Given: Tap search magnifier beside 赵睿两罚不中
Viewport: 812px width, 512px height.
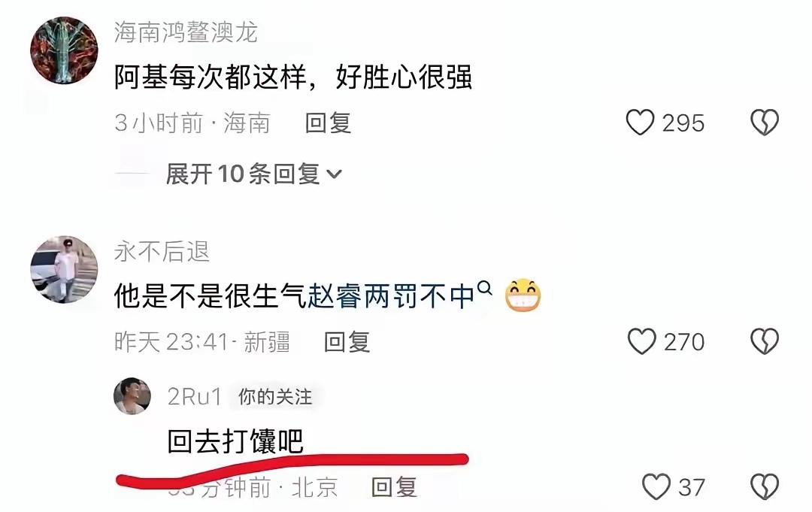Looking at the screenshot, I should pyautogui.click(x=484, y=287).
